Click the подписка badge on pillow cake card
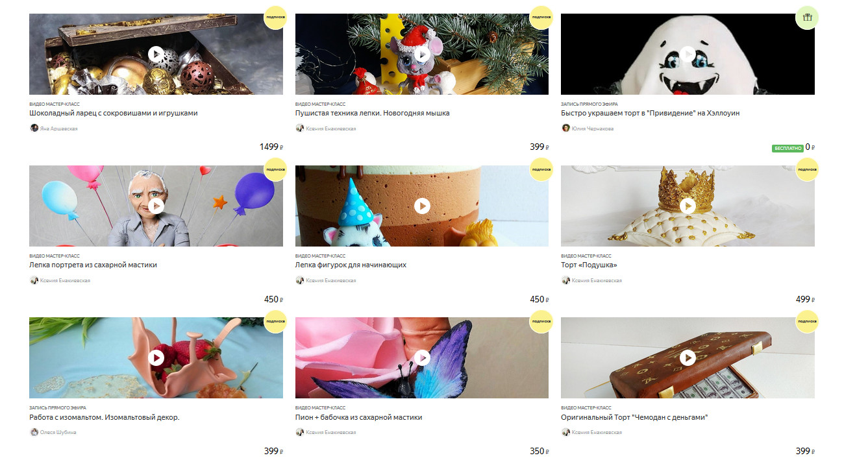868x460 pixels. point(807,169)
